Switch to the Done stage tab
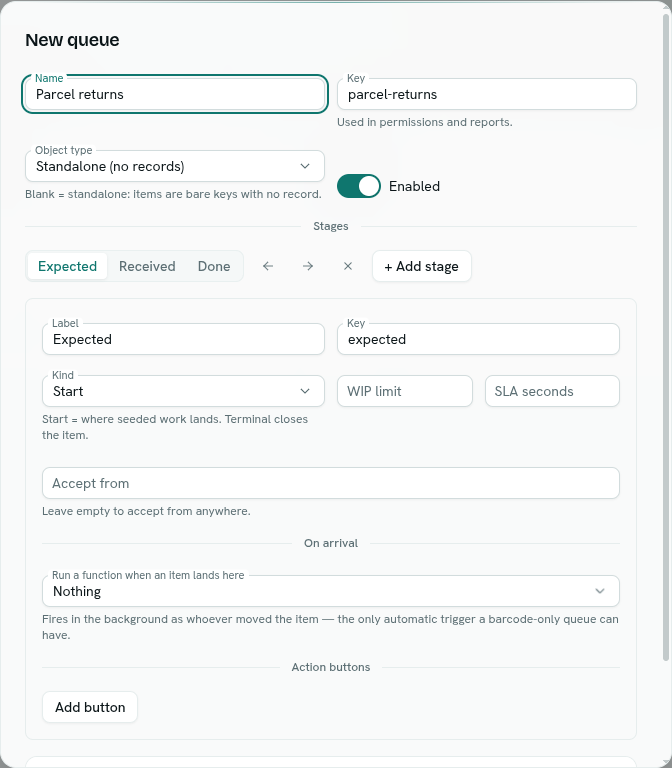Screen dimensions: 672x768 (214, 266)
